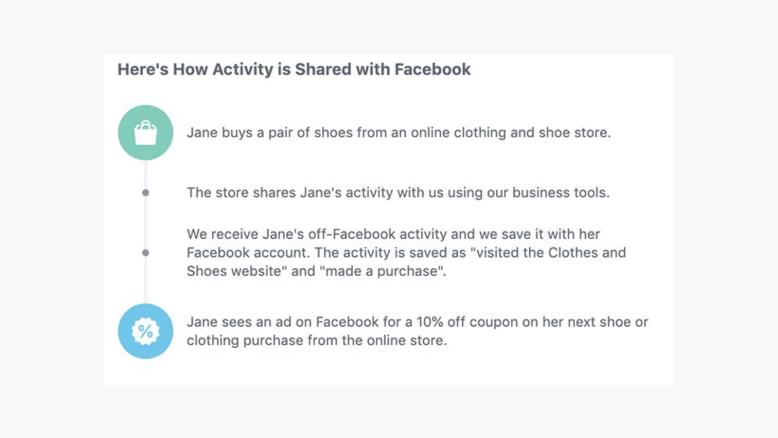Image resolution: width=778 pixels, height=438 pixels.
Task: Click the "Jane sees an ad on Facebook" line
Action: (300, 322)
